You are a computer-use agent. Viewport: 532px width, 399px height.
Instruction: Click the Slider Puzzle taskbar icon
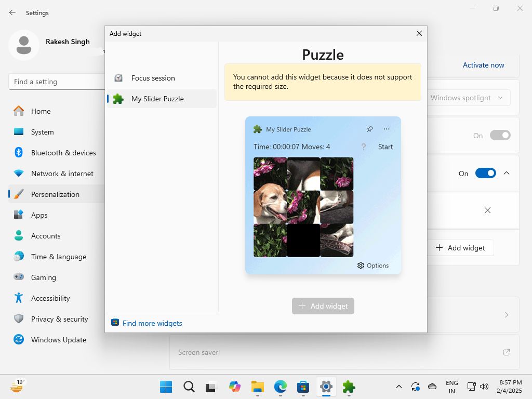[x=349, y=387]
